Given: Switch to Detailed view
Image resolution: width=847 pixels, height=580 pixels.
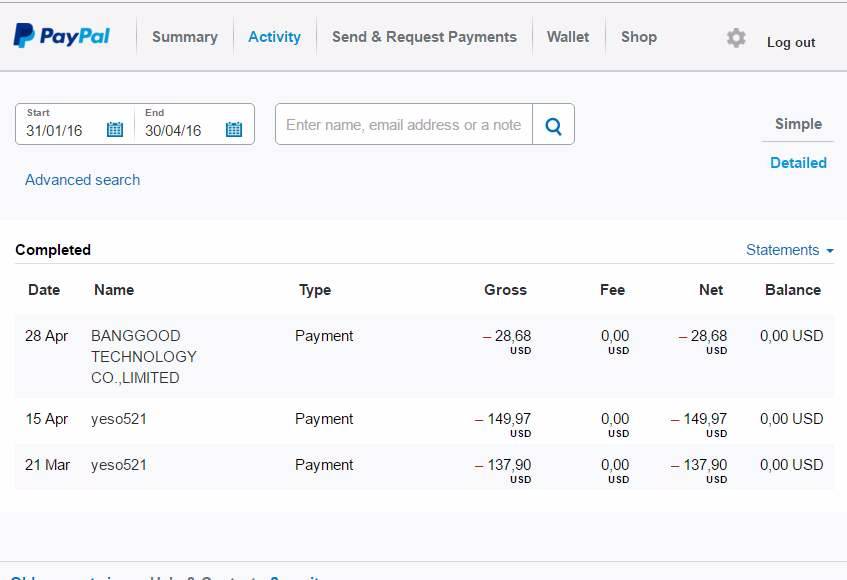Looking at the screenshot, I should (x=798, y=162).
